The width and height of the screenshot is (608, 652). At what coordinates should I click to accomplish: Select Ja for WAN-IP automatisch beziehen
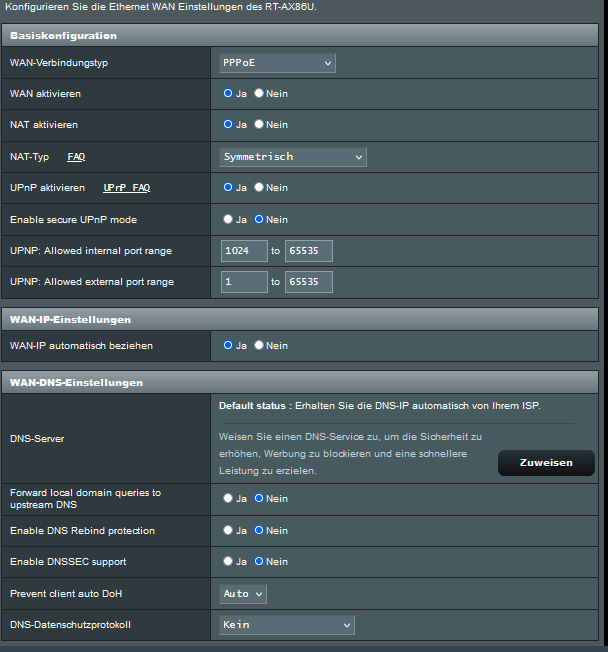tap(228, 345)
